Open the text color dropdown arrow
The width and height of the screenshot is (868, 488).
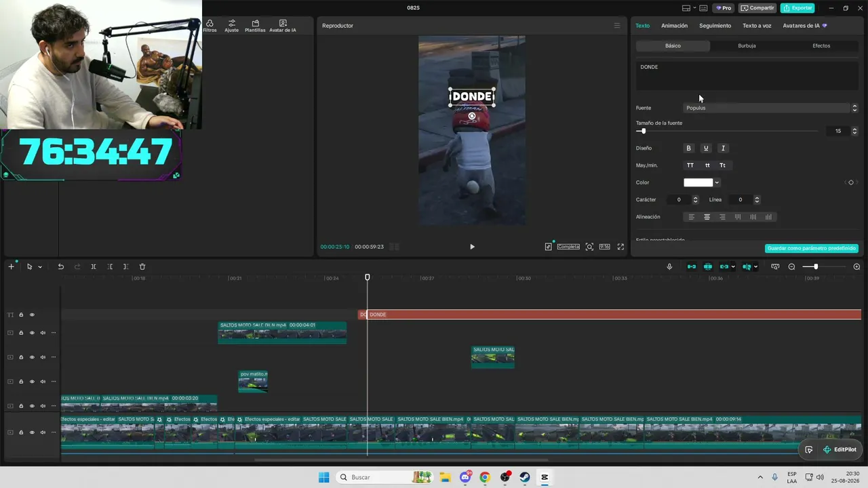tap(717, 182)
